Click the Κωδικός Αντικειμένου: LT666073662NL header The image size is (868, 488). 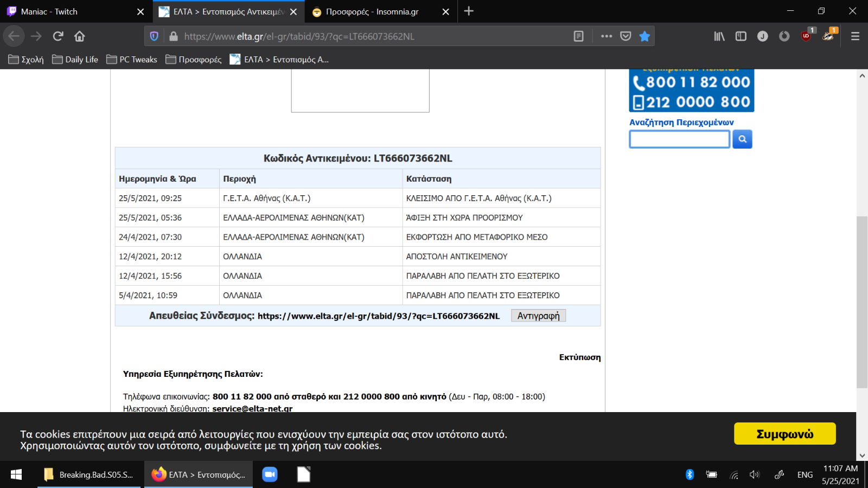[358, 158]
